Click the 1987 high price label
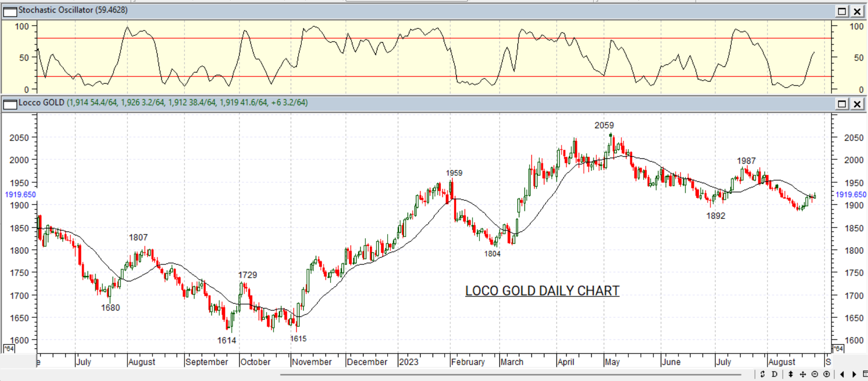 tap(747, 161)
